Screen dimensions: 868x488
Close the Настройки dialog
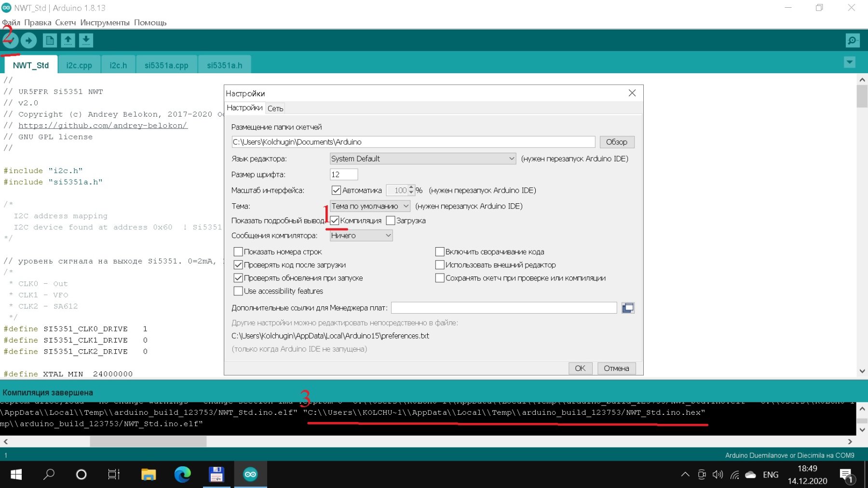pyautogui.click(x=632, y=93)
